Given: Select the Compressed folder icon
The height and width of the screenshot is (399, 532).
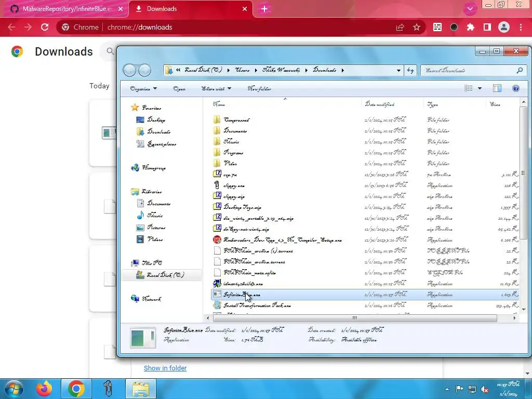Looking at the screenshot, I should (x=217, y=120).
